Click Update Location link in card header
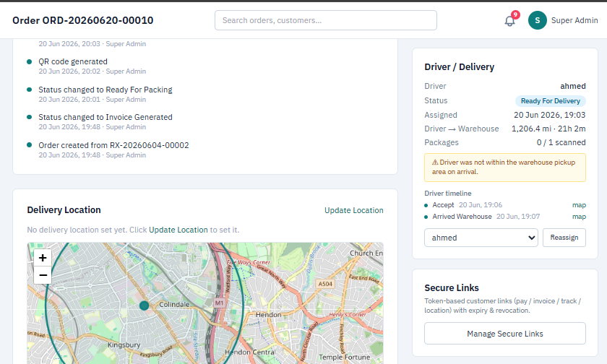This screenshot has width=607, height=364. click(354, 210)
